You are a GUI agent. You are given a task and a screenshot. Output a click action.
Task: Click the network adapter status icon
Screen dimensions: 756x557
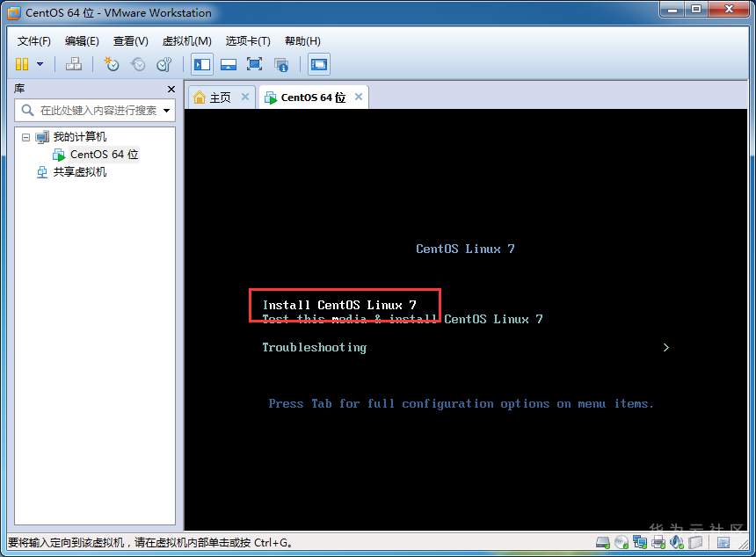(640, 543)
